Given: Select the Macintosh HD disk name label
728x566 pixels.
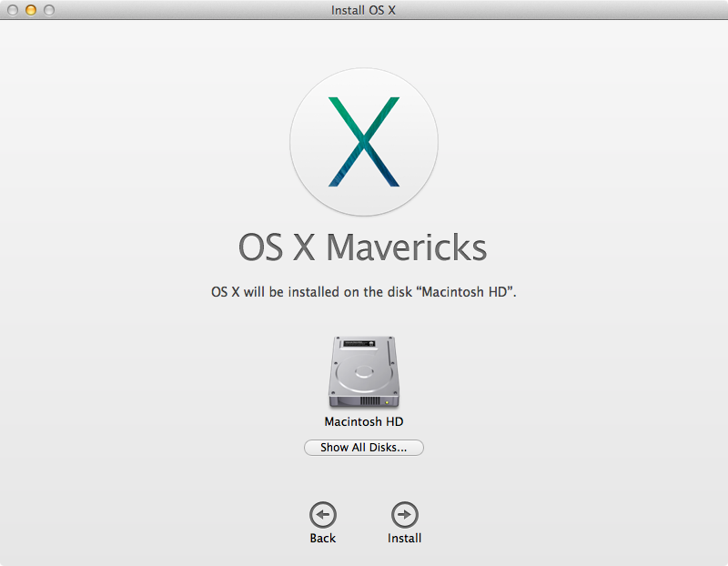Looking at the screenshot, I should pyautogui.click(x=363, y=421).
